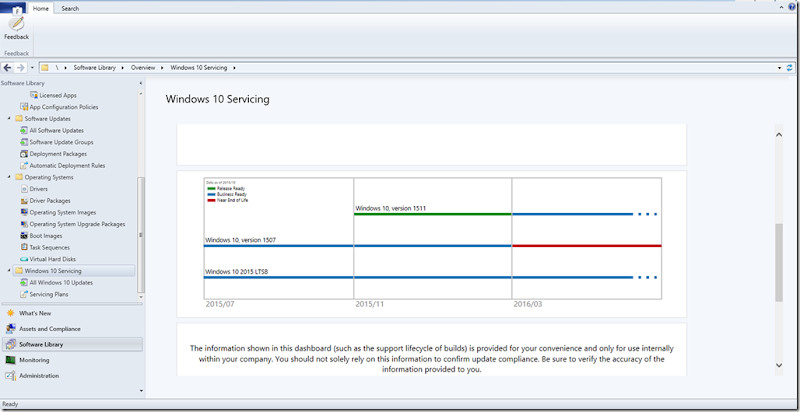This screenshot has height=412, width=800.
Task: Minimize the ribbon with the chevron
Action: click(x=781, y=9)
